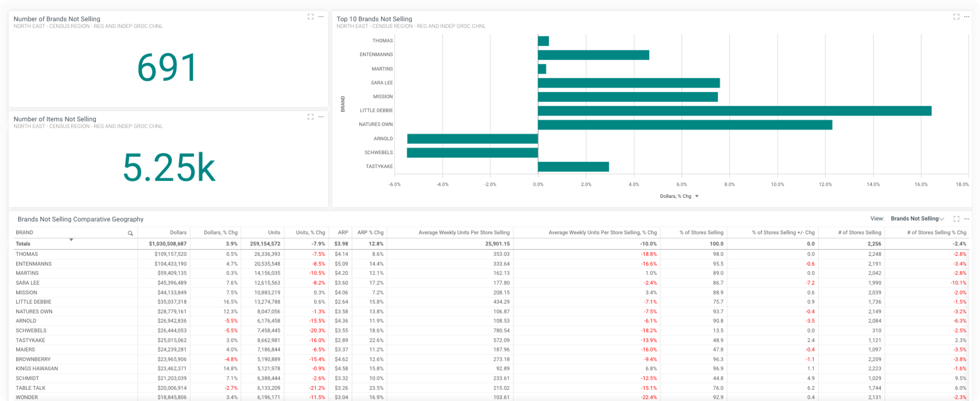Click the Totals row label
Screen dimensions: 980x401
pos(23,244)
